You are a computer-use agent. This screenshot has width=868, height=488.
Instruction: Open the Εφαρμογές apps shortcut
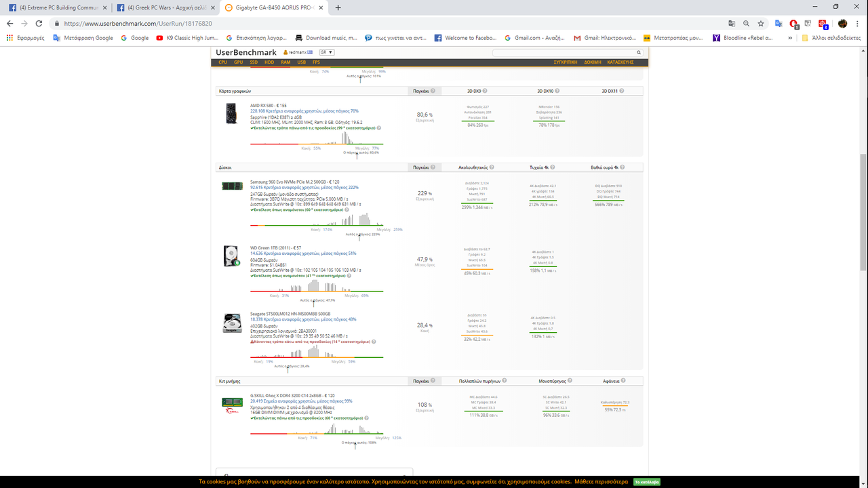tap(25, 38)
